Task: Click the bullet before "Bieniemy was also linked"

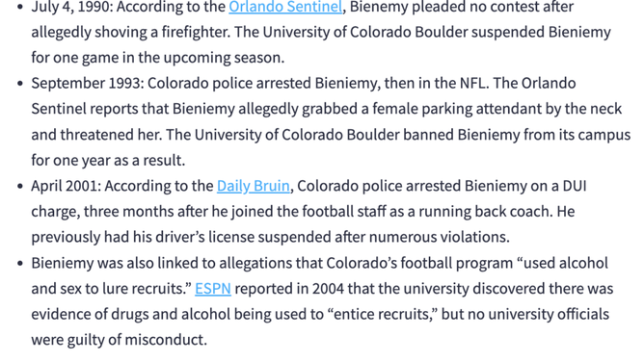Action: tap(20, 263)
